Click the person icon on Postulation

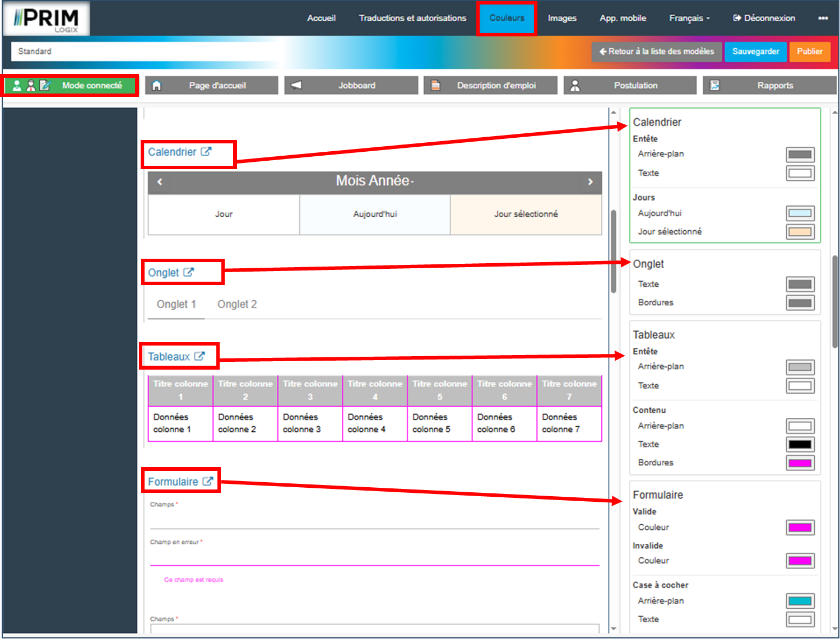point(575,86)
